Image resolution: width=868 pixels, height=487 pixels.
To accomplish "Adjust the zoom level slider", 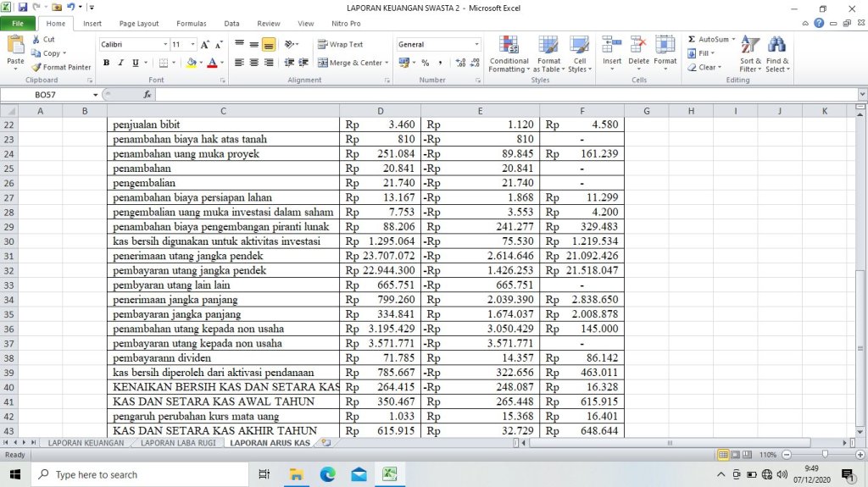I will 824,455.
